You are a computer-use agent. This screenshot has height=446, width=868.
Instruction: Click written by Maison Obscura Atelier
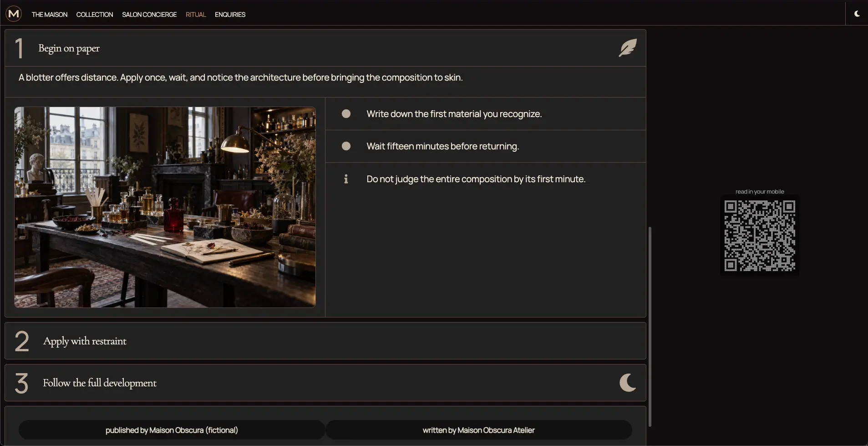478,430
